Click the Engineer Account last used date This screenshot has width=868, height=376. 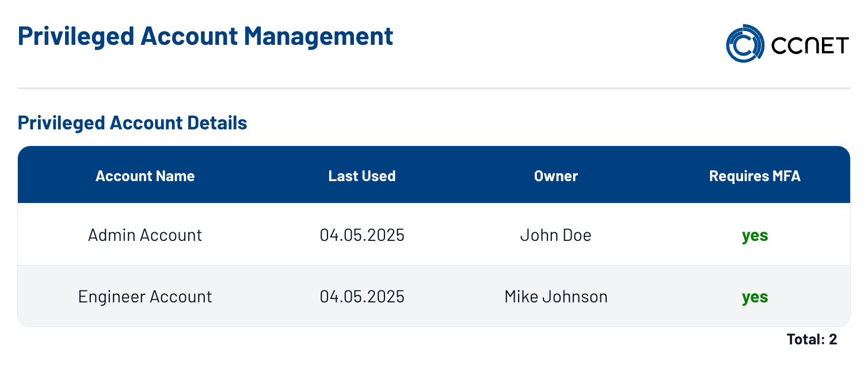(x=362, y=297)
